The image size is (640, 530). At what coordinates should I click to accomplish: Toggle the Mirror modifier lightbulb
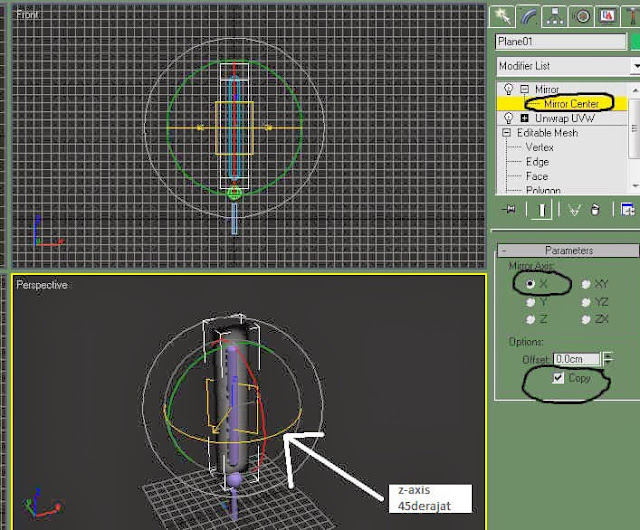pos(509,89)
